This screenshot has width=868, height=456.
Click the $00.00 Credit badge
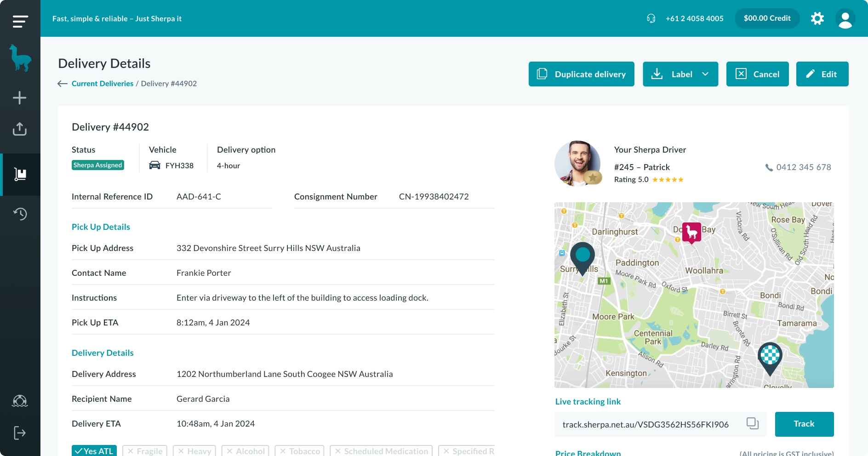coord(767,18)
